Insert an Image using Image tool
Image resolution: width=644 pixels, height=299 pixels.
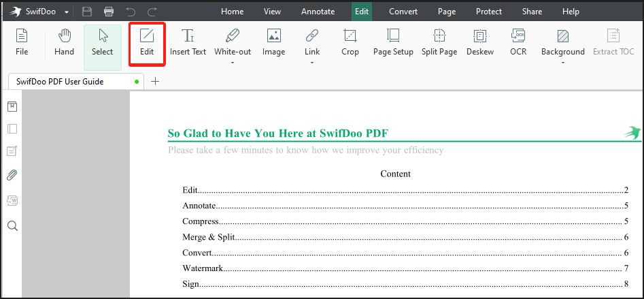point(273,42)
